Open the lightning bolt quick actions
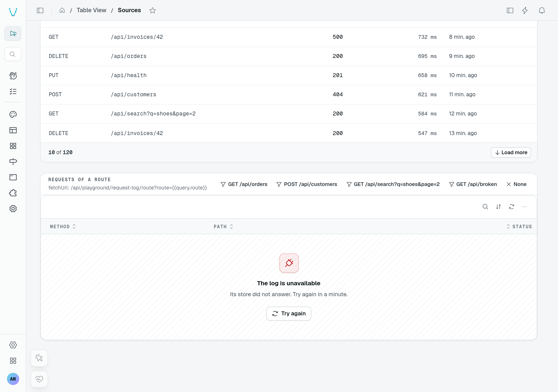Screen dimensions: 558x392 pyautogui.click(x=525, y=10)
